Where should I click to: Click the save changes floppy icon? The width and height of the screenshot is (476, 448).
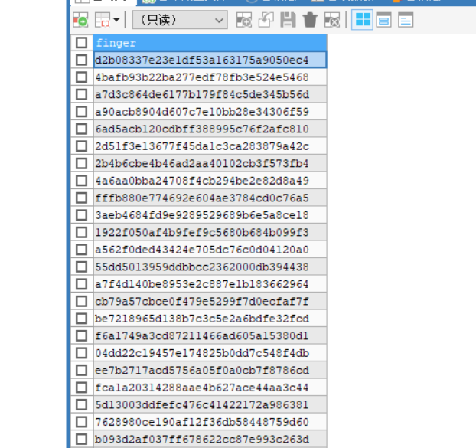point(288,20)
